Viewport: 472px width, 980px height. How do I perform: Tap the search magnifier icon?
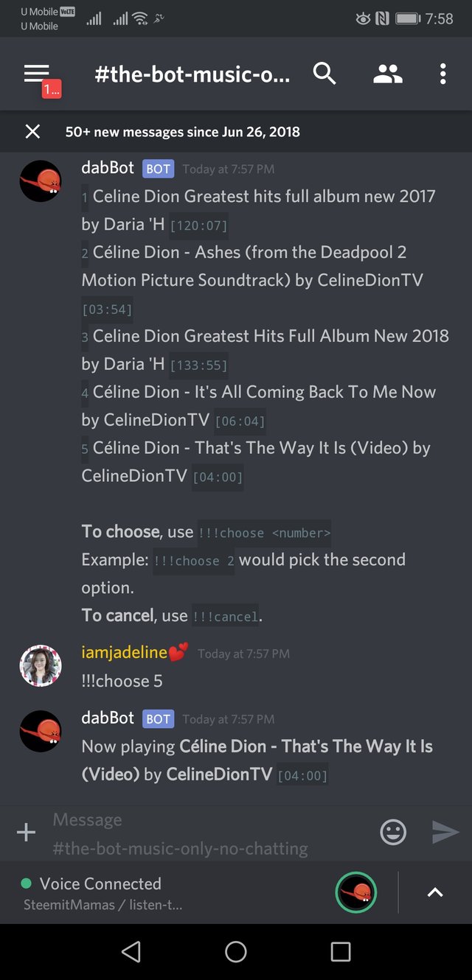coord(324,74)
